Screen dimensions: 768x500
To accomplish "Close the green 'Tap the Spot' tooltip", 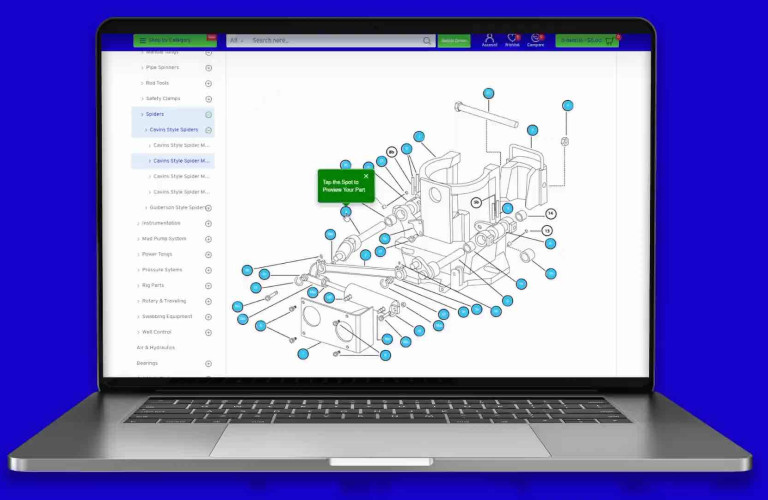I will pos(366,176).
